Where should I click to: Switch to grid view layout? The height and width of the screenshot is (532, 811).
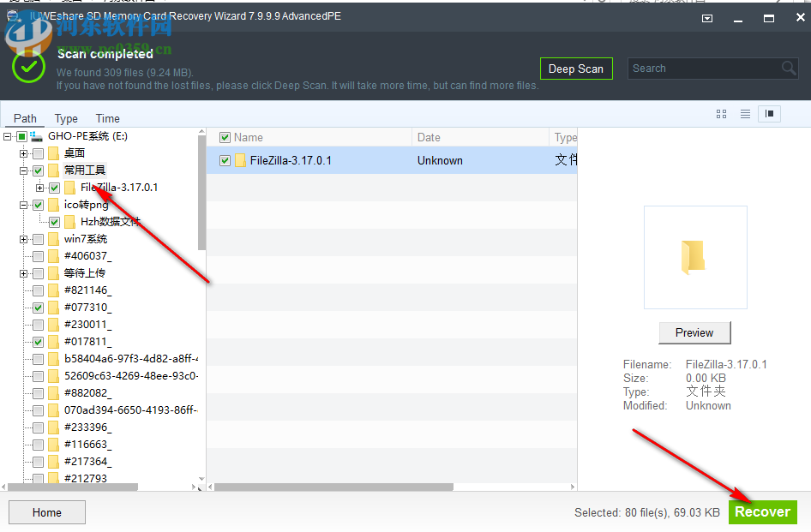coord(722,113)
